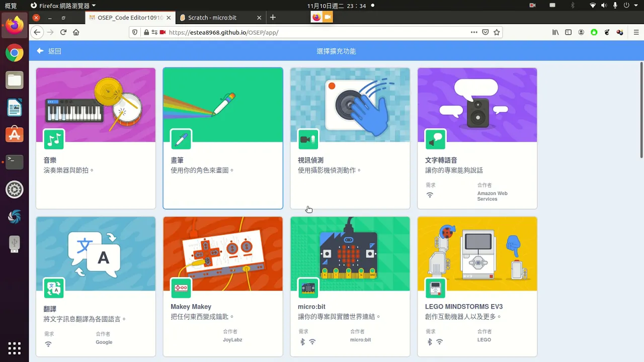
Task: Open the page actions three-dot menu
Action: [474, 32]
